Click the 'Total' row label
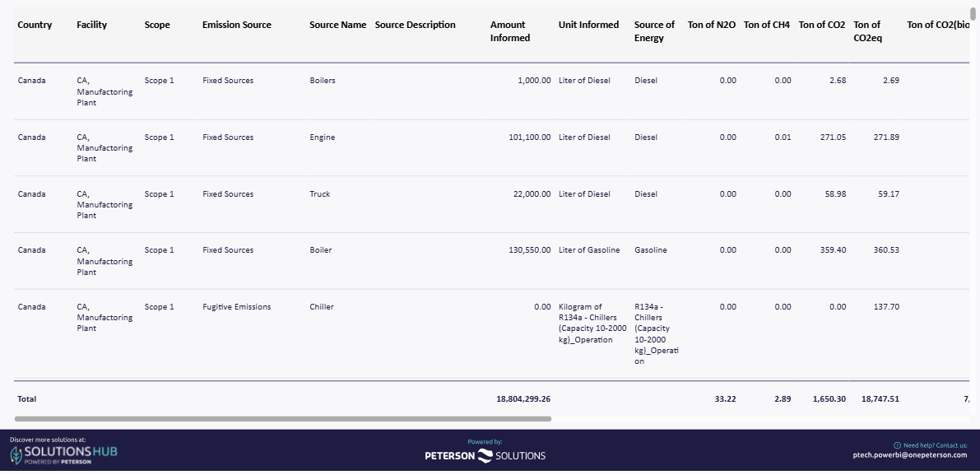Screen dimensions: 980x475 pyautogui.click(x=27, y=398)
